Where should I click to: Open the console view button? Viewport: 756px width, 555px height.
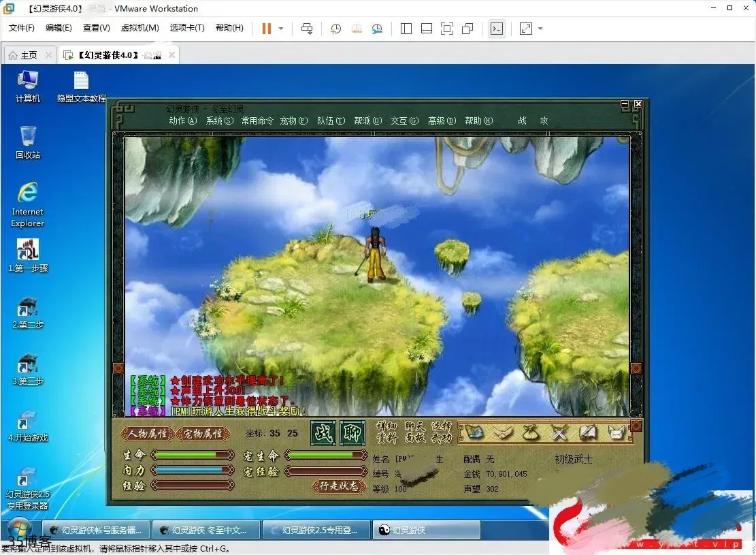tap(496, 29)
